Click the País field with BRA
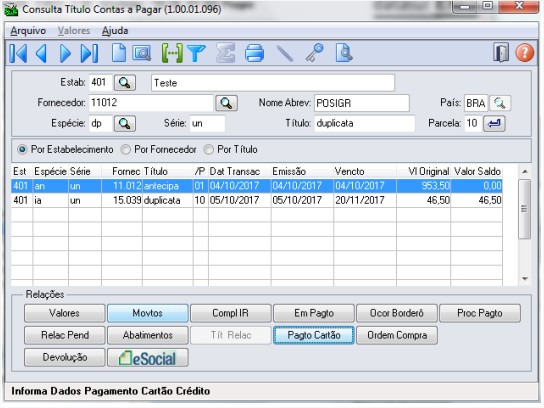 (x=476, y=103)
